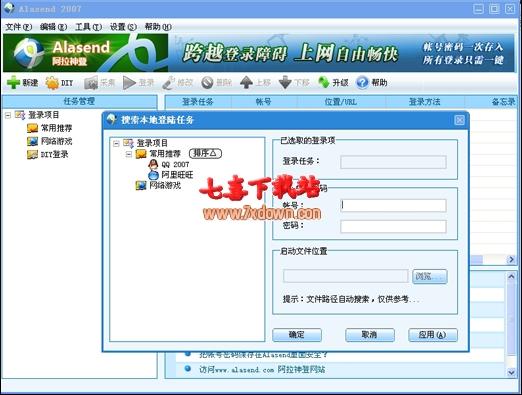The image size is (522, 395).
Task: Click the 应用(A) button
Action: point(433,335)
